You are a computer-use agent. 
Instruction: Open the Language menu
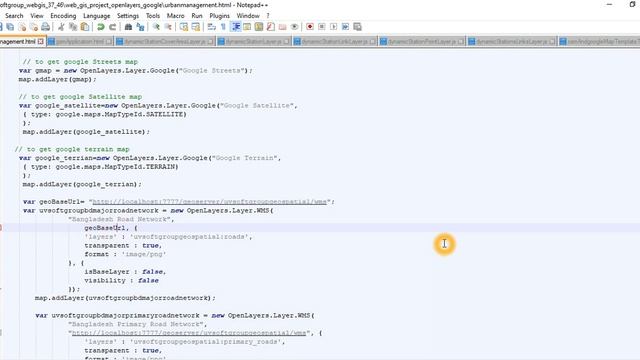click(x=97, y=16)
